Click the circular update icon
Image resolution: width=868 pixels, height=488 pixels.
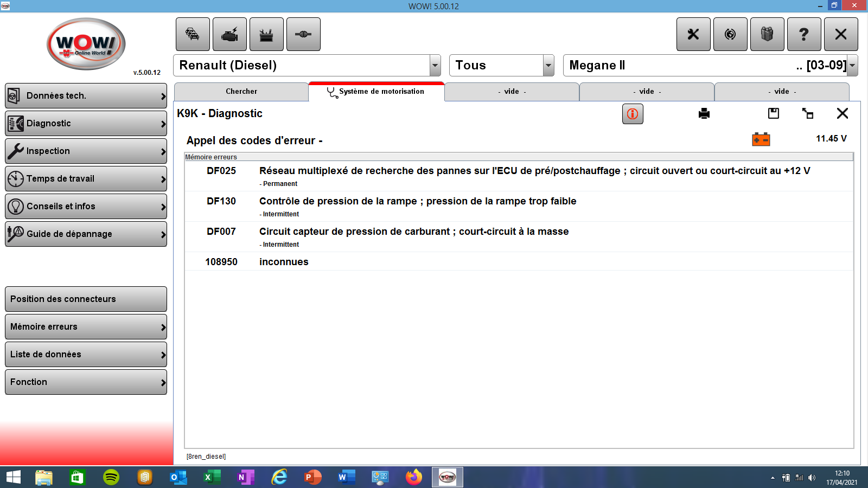pos(730,34)
